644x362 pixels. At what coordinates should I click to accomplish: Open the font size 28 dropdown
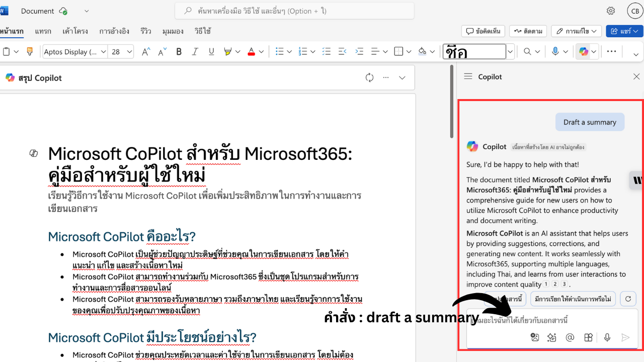pos(129,51)
